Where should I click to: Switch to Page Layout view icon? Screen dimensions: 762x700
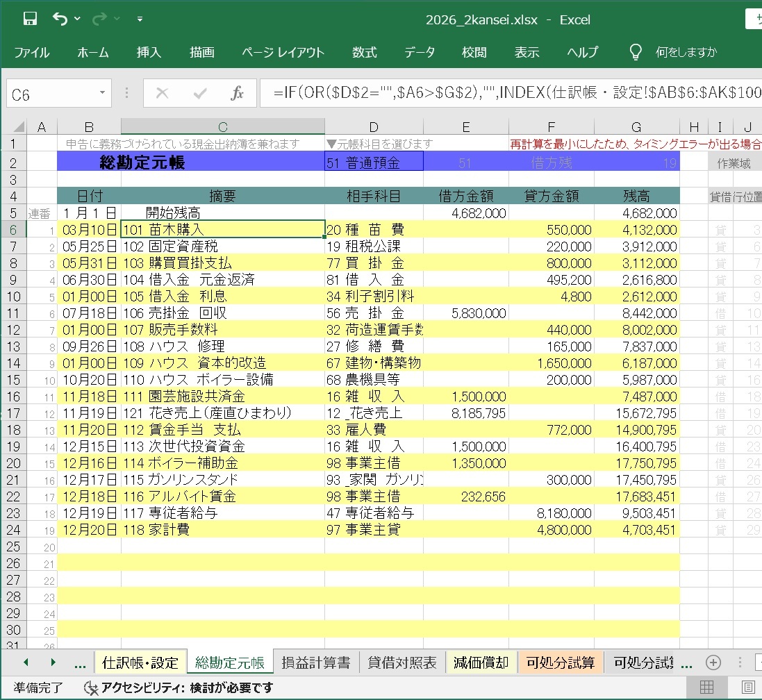click(x=749, y=687)
